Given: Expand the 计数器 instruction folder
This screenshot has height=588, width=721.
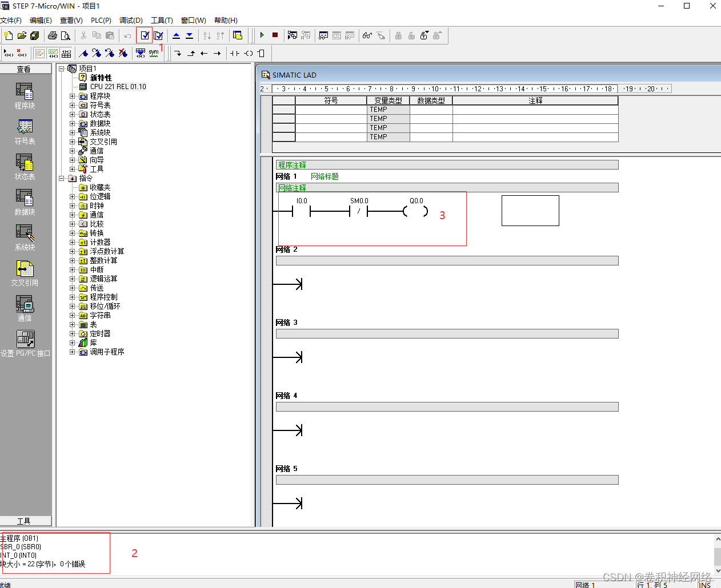Looking at the screenshot, I should point(73,242).
